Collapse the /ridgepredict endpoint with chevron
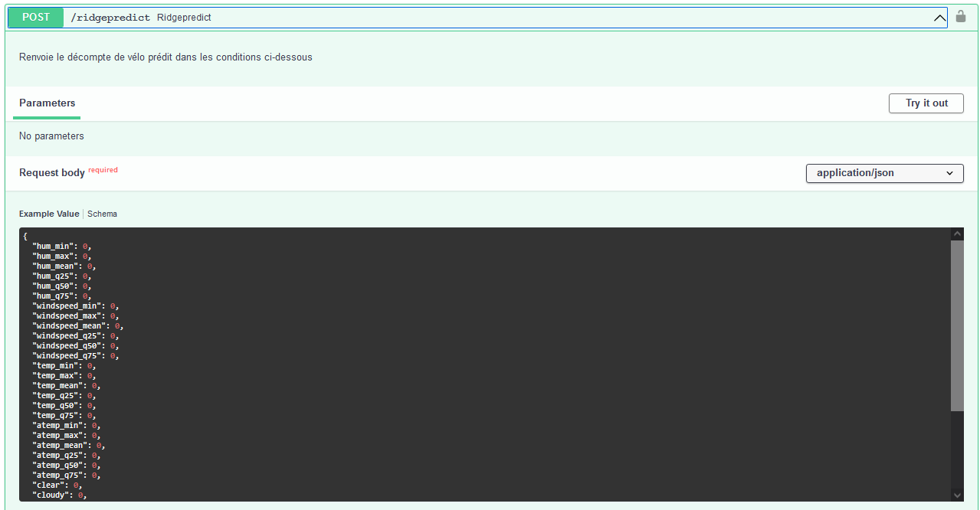The width and height of the screenshot is (980, 510). pos(939,18)
